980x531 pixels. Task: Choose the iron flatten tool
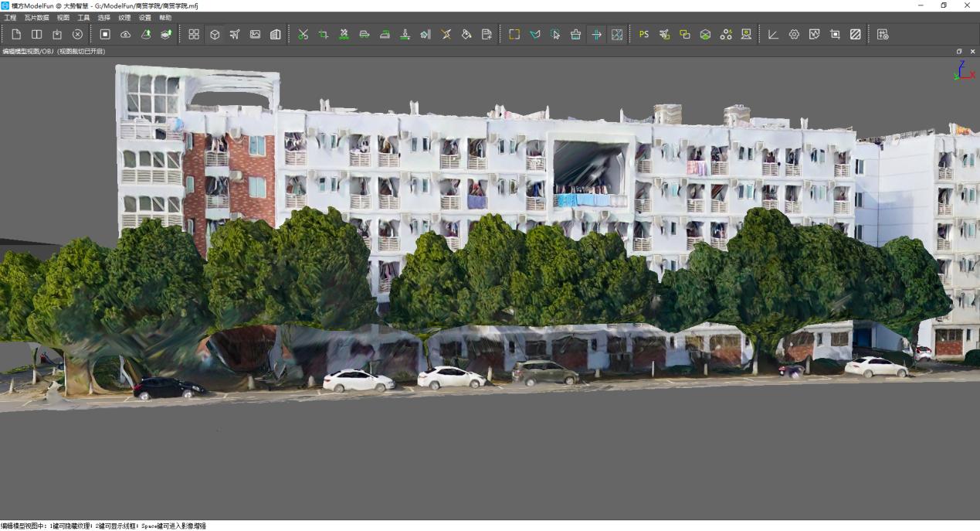click(385, 34)
